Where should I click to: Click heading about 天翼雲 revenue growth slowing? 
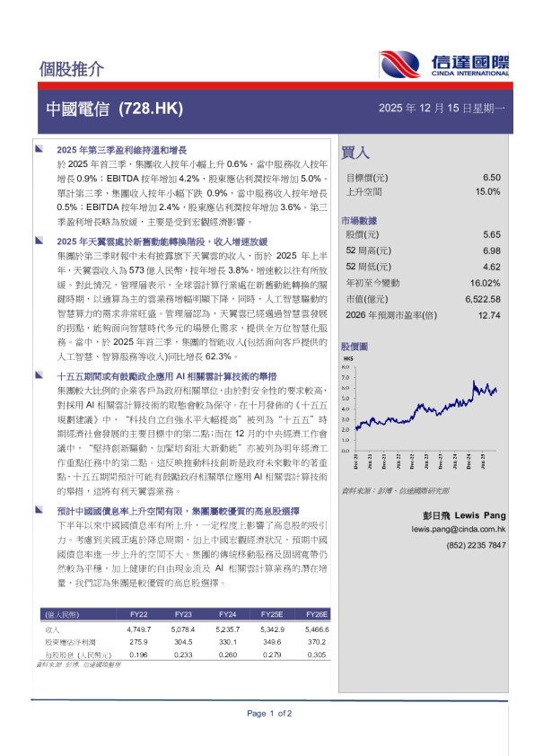(162, 242)
